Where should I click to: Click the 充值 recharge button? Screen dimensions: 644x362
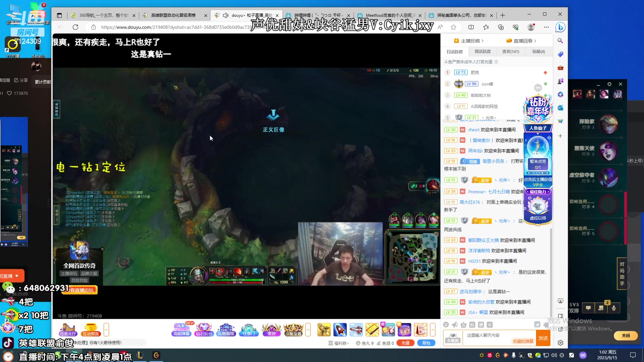click(406, 343)
